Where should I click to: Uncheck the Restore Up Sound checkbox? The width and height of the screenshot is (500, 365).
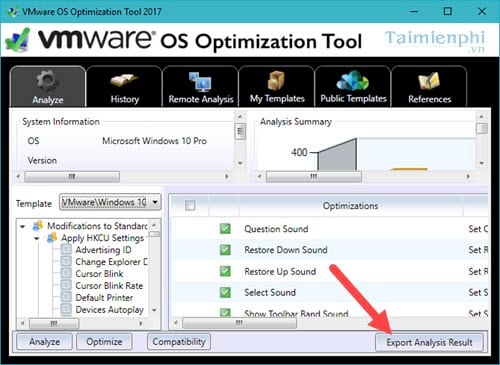coord(225,271)
